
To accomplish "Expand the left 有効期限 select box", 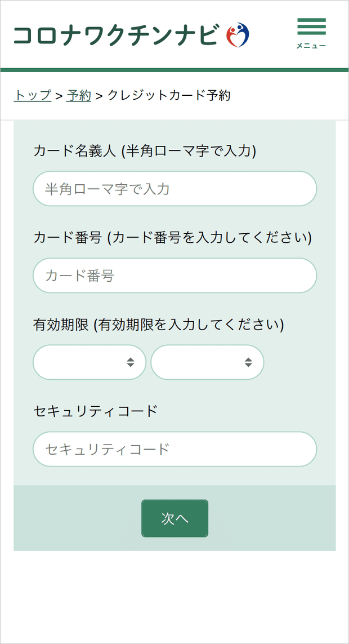I will click(89, 362).
